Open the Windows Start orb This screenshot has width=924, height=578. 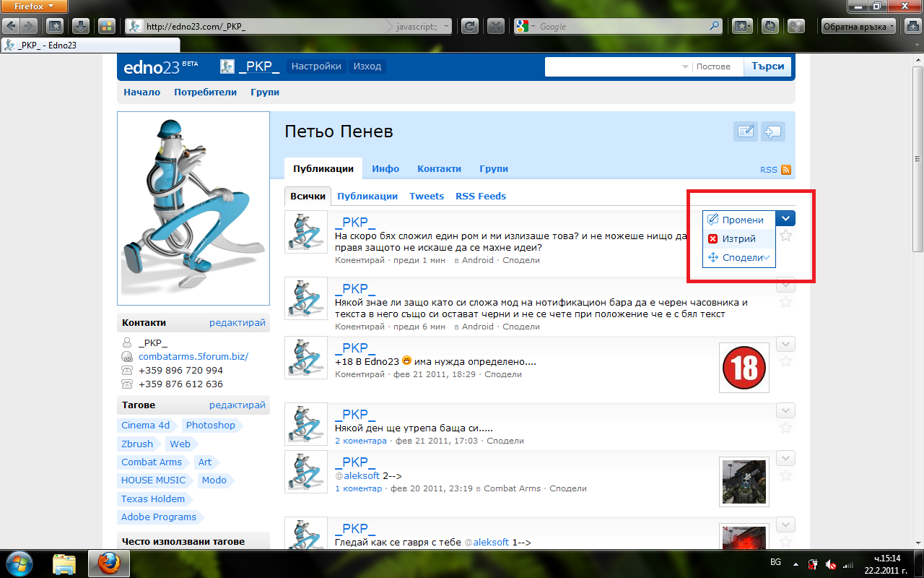[x=19, y=562]
